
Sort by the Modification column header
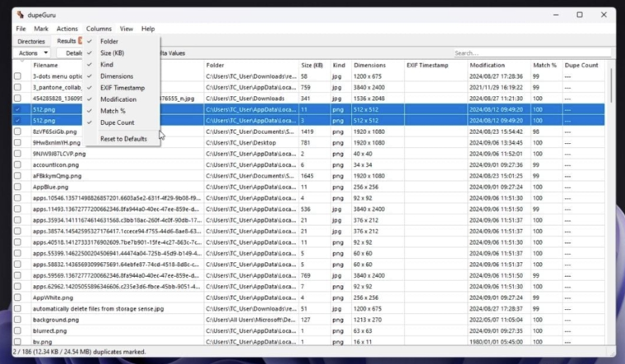coord(487,65)
